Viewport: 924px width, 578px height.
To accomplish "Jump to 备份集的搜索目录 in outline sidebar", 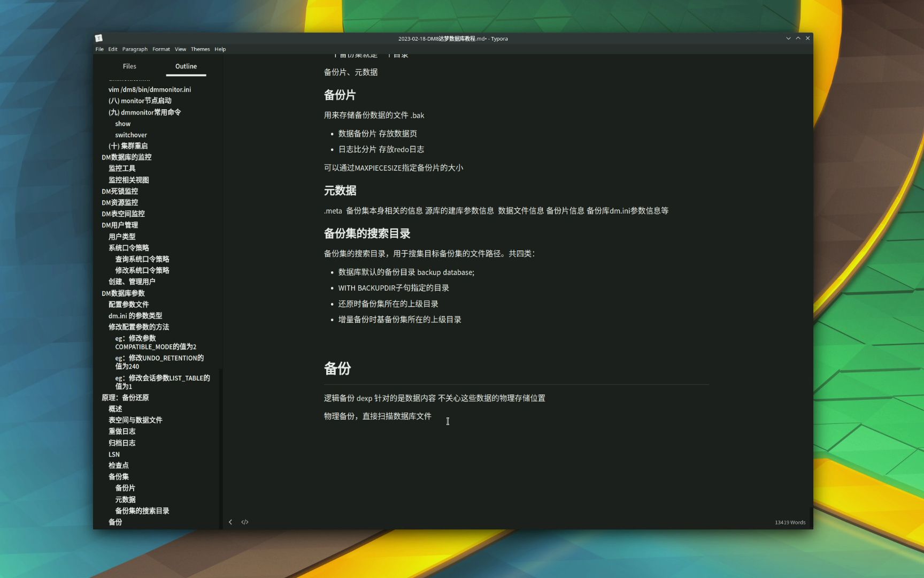I will (x=142, y=511).
